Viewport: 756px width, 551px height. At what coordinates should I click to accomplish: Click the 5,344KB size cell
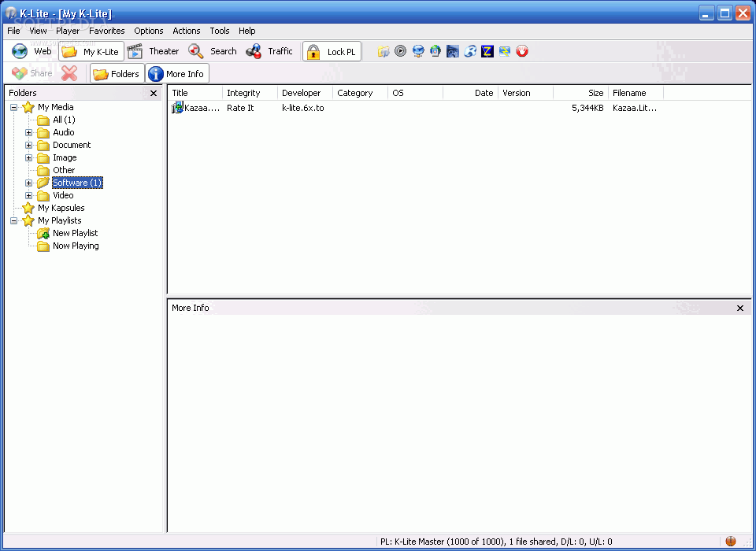tap(587, 108)
